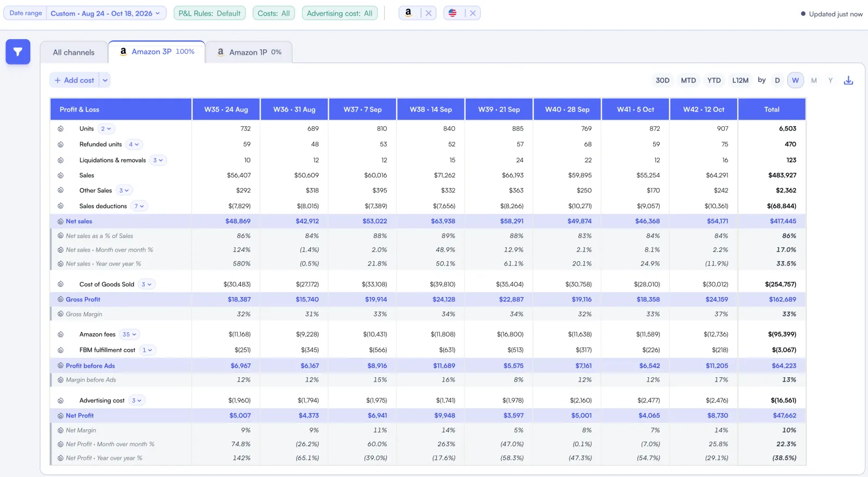The height and width of the screenshot is (477, 868).
Task: Download the P&L report
Action: [x=848, y=80]
